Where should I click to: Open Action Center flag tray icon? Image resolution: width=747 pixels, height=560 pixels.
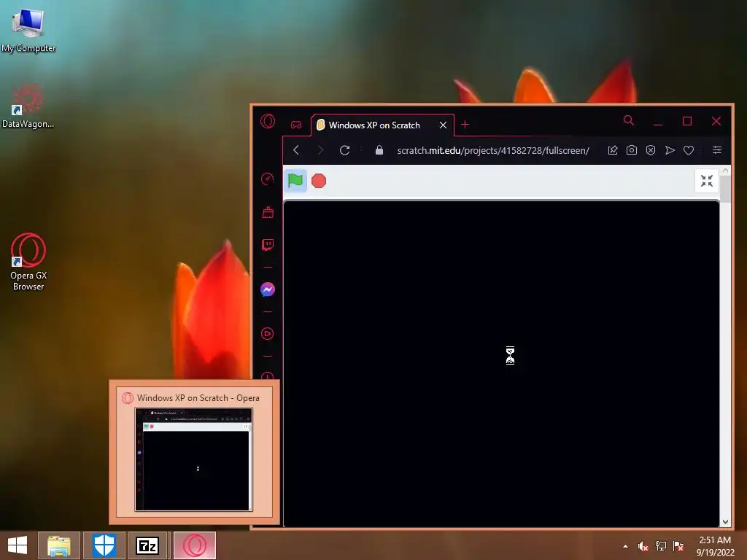678,546
